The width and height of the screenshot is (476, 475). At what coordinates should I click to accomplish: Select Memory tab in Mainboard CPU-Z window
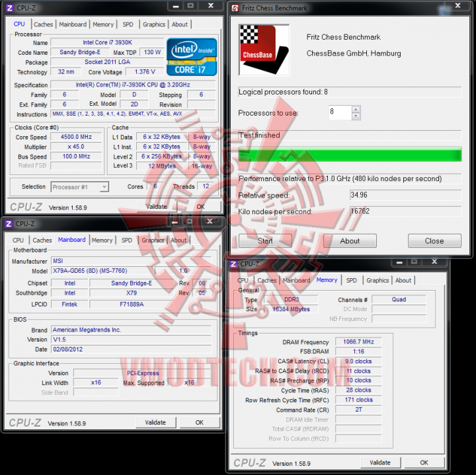point(102,240)
